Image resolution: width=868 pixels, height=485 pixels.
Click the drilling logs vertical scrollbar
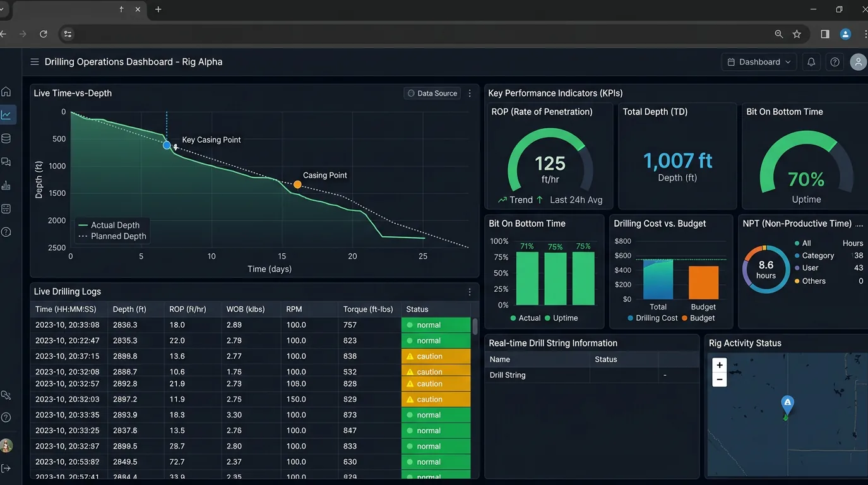tap(475, 326)
